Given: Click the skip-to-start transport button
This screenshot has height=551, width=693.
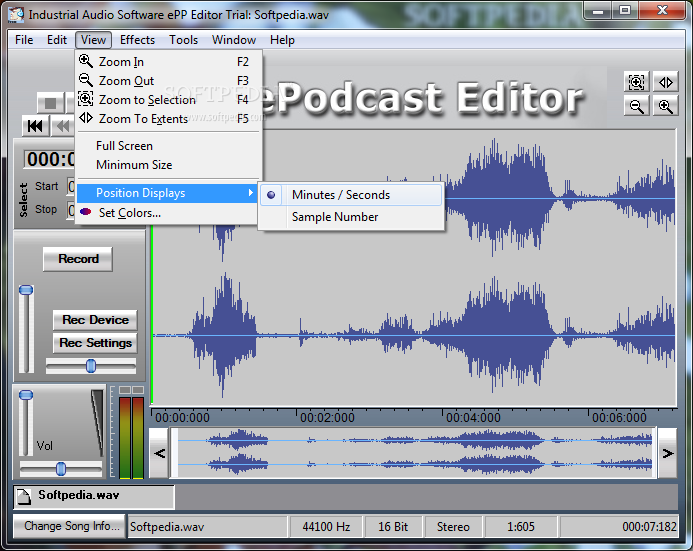Looking at the screenshot, I should (x=35, y=127).
